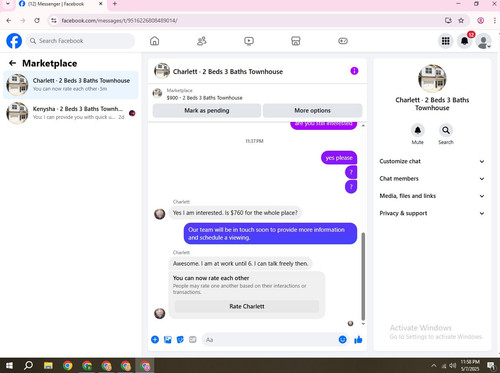
Task: Click More options button
Action: (x=312, y=110)
